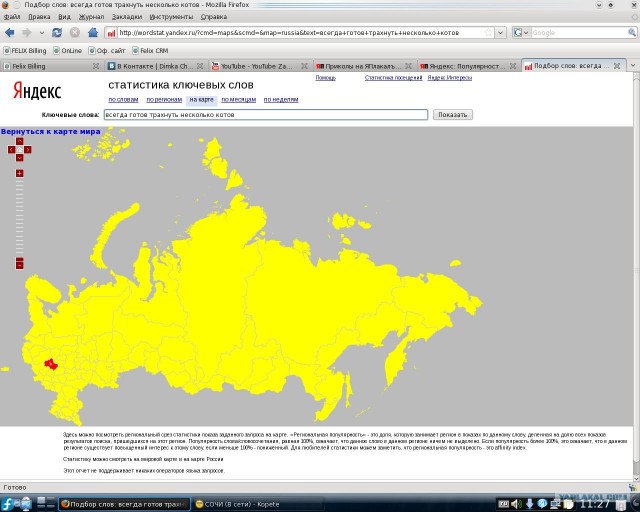Focus the wordstat.yandex.ru URL address field
This screenshot has height=512, width=640.
(300, 33)
